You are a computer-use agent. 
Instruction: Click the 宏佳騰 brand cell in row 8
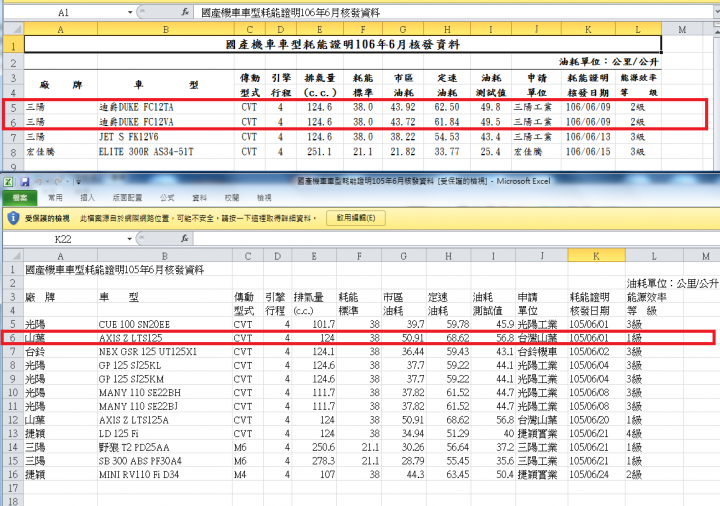61,152
